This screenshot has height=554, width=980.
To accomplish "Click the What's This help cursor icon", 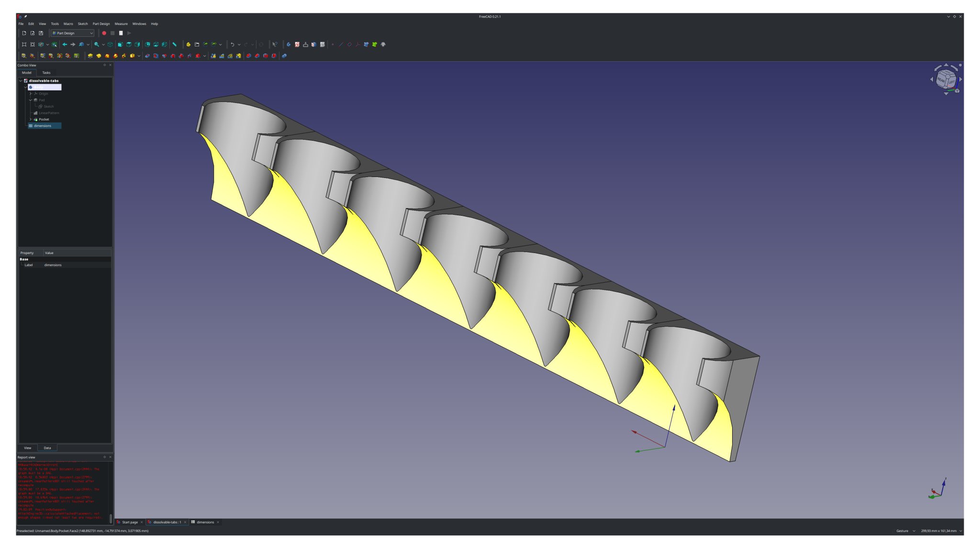I will pyautogui.click(x=275, y=44).
